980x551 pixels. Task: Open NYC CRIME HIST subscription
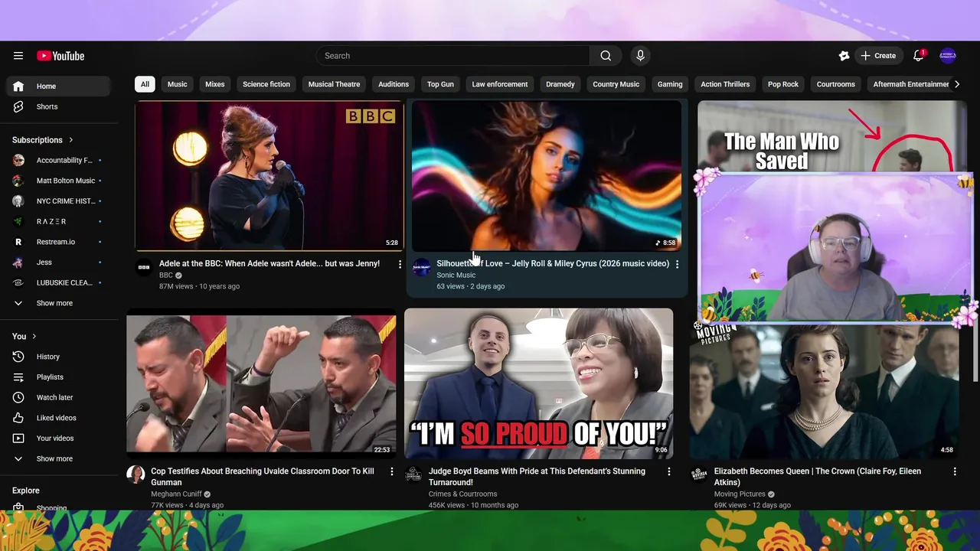(58, 201)
